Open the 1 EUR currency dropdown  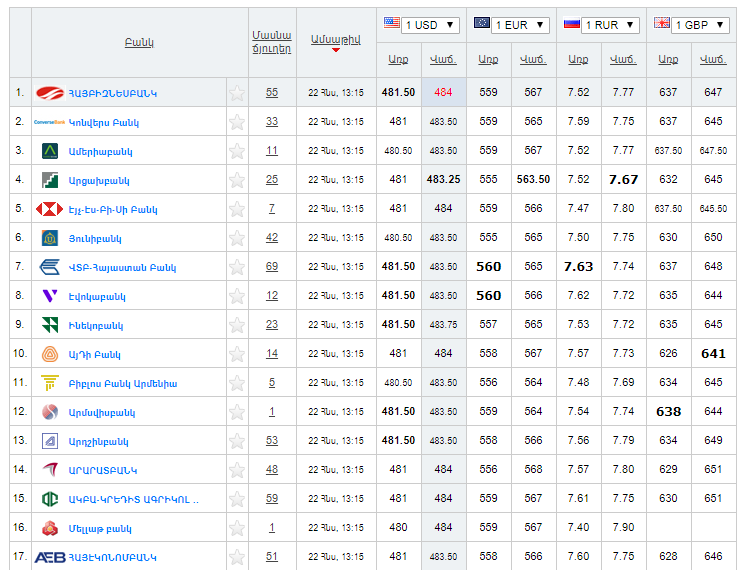(x=521, y=25)
